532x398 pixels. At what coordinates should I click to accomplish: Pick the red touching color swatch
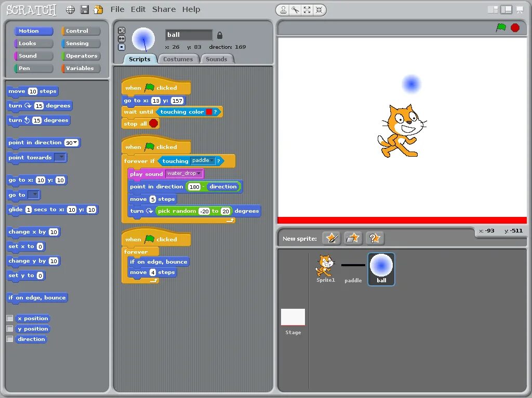[209, 112]
